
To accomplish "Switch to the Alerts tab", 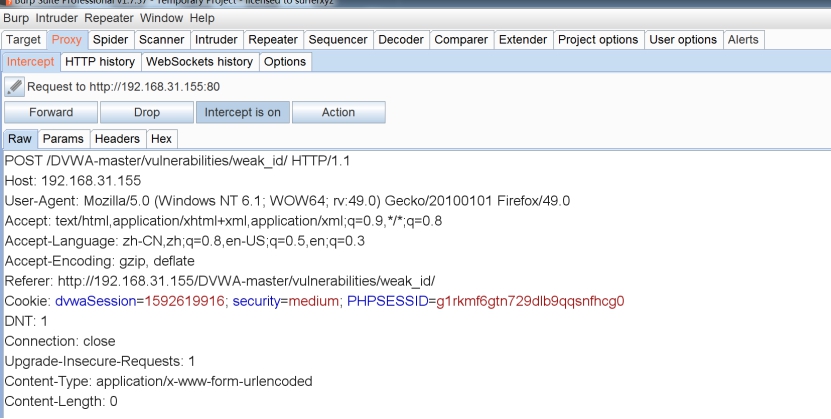I will click(743, 40).
